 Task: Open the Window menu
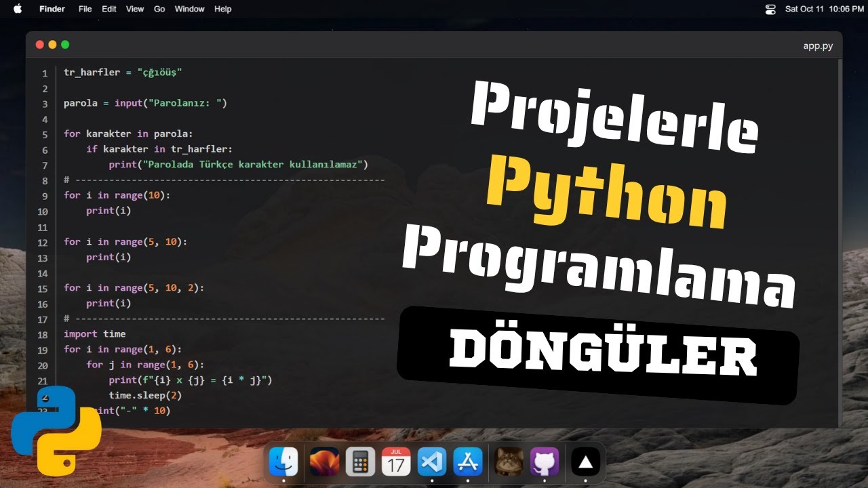(189, 9)
